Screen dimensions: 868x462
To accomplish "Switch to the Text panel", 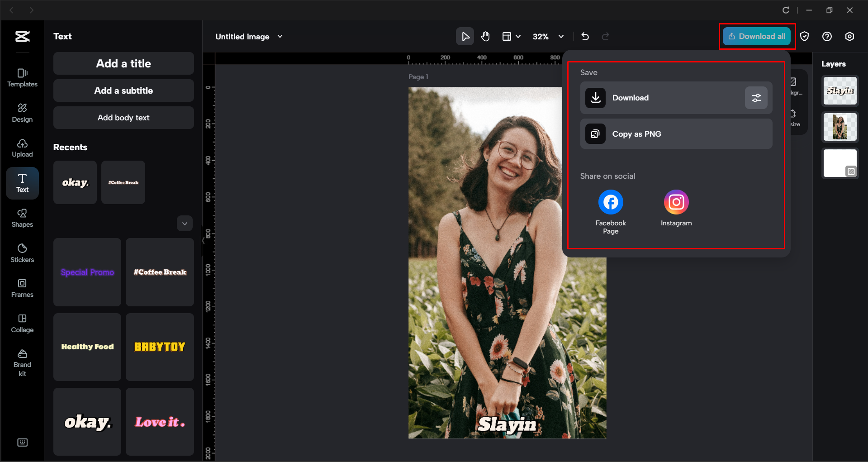I will [22, 183].
